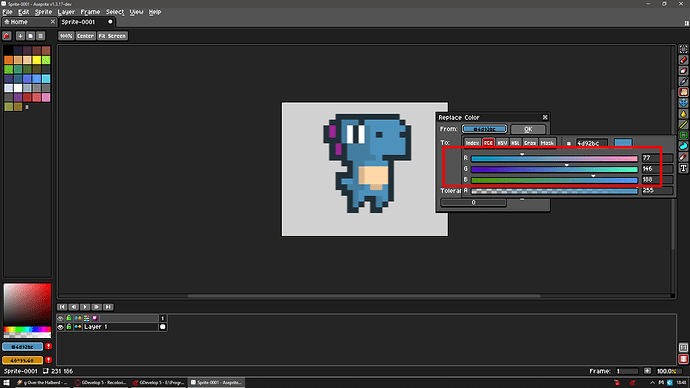This screenshot has height=388, width=690.
Task: Click the icon above bottom-right red icon
Action: tap(683, 348)
